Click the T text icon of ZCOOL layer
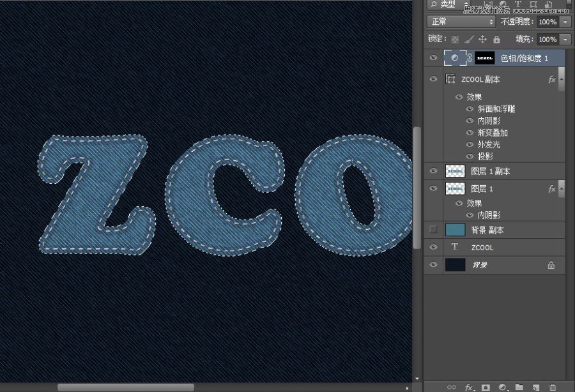Image resolution: width=575 pixels, height=392 pixels. [x=455, y=247]
